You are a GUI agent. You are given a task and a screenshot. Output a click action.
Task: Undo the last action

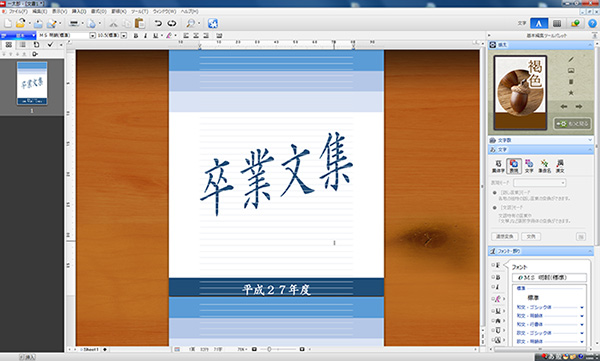click(x=158, y=23)
